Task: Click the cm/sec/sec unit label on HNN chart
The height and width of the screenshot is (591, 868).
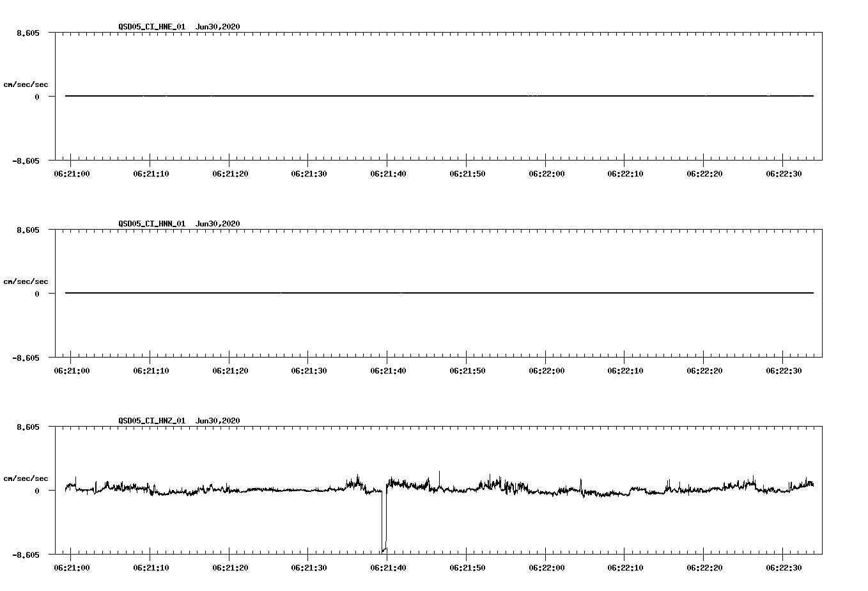Action: 26,281
